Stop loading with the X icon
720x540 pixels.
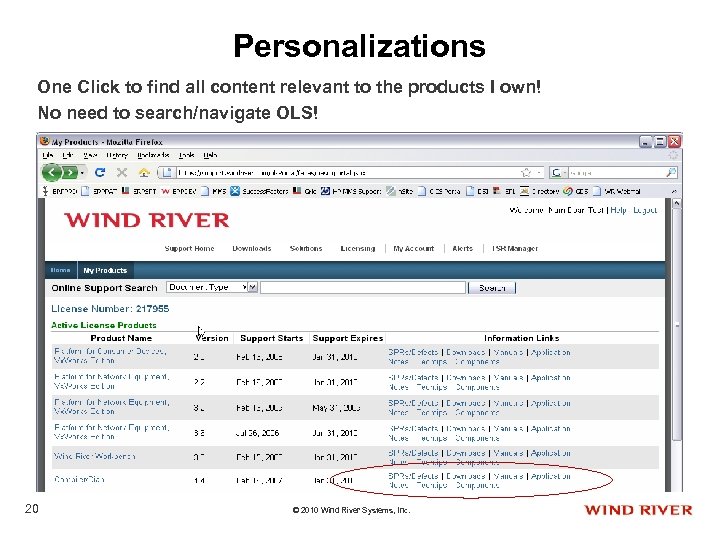[x=122, y=173]
